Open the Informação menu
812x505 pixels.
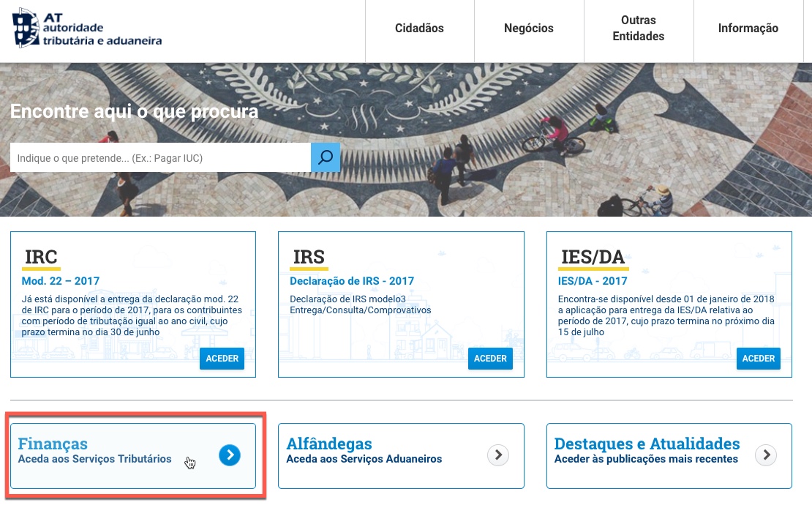(x=748, y=29)
